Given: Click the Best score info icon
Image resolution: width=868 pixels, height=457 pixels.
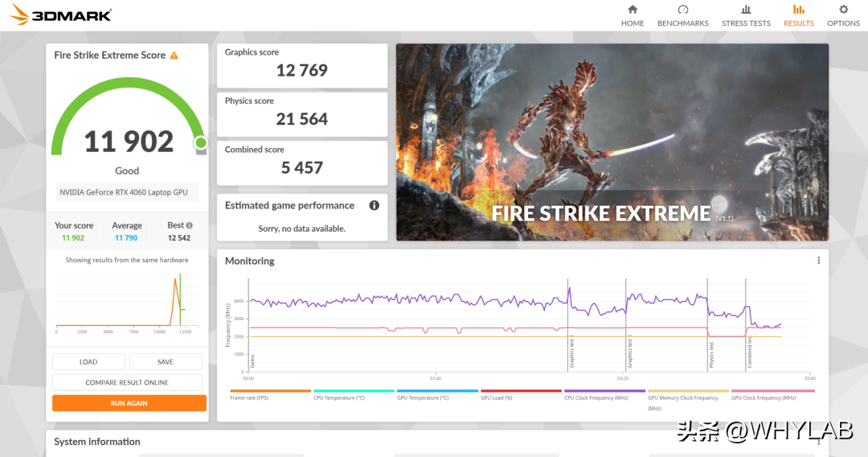Looking at the screenshot, I should point(190,225).
